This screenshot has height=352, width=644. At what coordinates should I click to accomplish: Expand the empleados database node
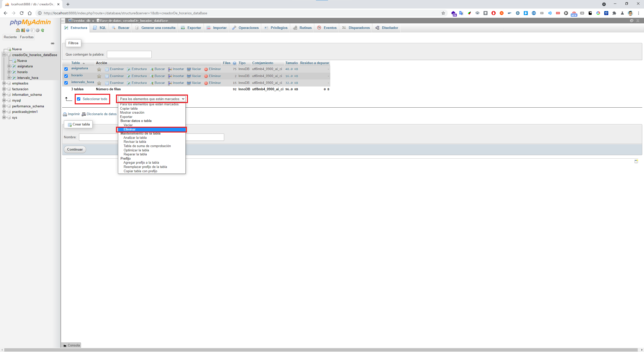point(4,83)
